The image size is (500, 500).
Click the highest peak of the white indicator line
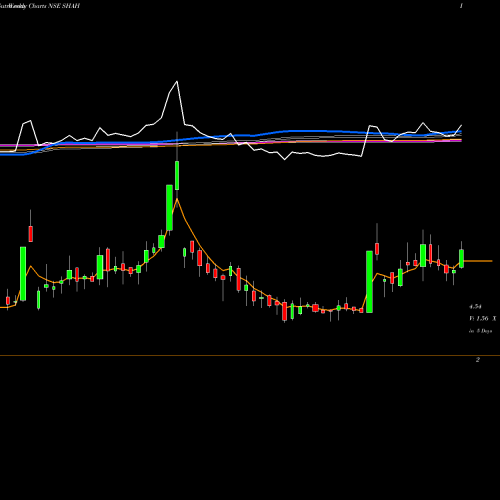point(177,81)
